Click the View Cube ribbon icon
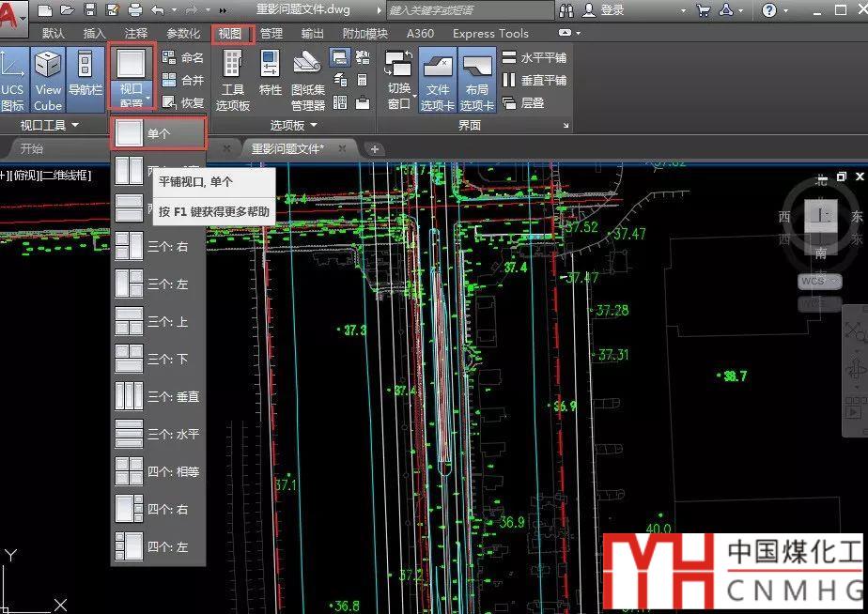Image resolution: width=868 pixels, height=614 pixels. 48,79
